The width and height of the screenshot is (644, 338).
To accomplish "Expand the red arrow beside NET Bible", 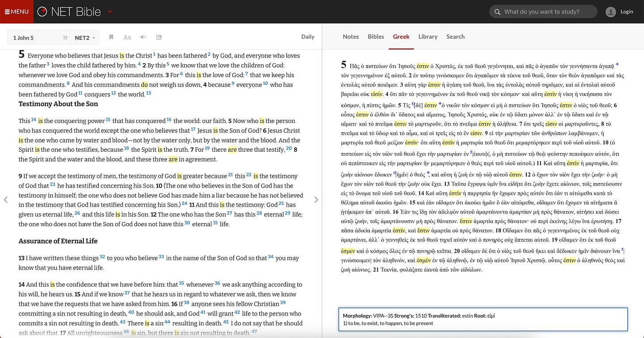I will coord(110,12).
